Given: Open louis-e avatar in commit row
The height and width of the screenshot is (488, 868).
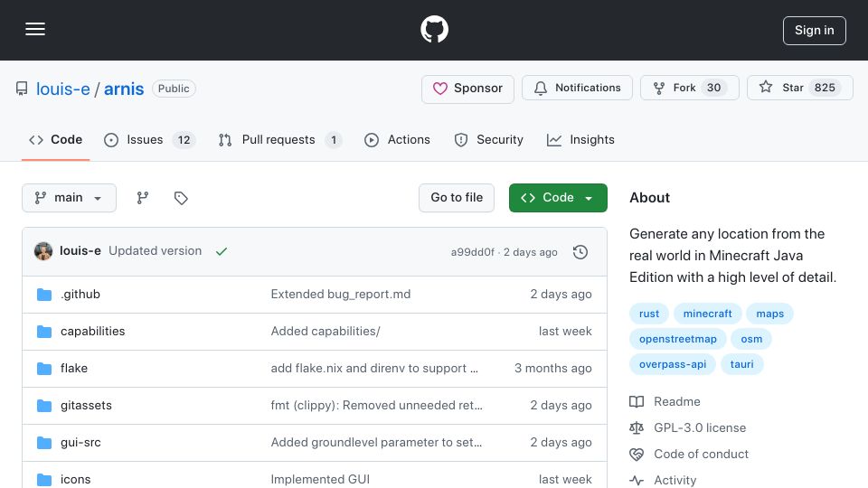Looking at the screenshot, I should (x=43, y=251).
